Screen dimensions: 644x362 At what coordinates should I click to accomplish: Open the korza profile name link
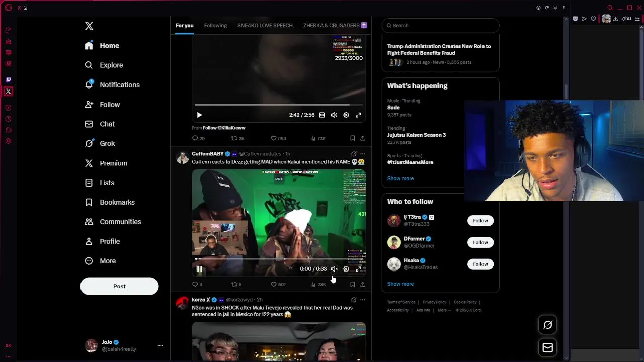(x=201, y=300)
